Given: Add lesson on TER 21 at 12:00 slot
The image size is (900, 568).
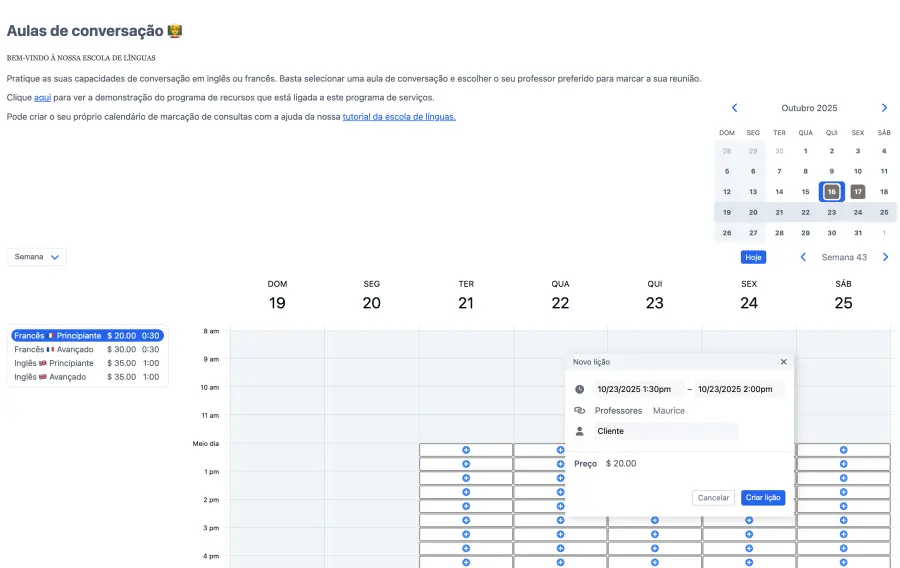Looking at the screenshot, I should coord(466,450).
